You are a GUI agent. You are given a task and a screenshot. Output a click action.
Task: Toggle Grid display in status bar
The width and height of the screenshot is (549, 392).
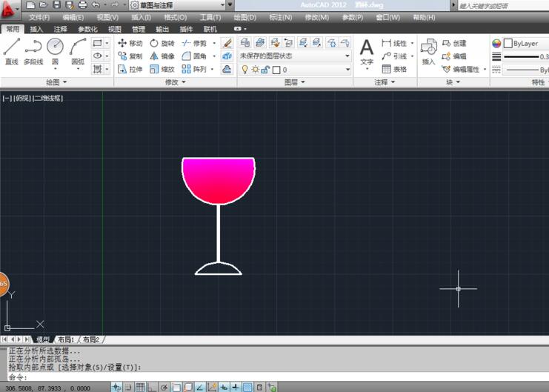pos(140,387)
